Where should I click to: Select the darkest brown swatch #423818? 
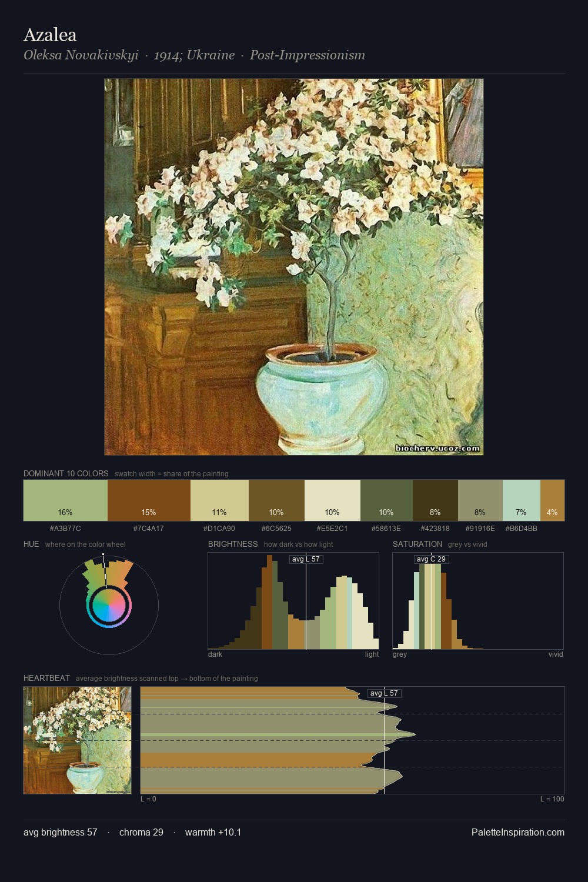pyautogui.click(x=435, y=500)
